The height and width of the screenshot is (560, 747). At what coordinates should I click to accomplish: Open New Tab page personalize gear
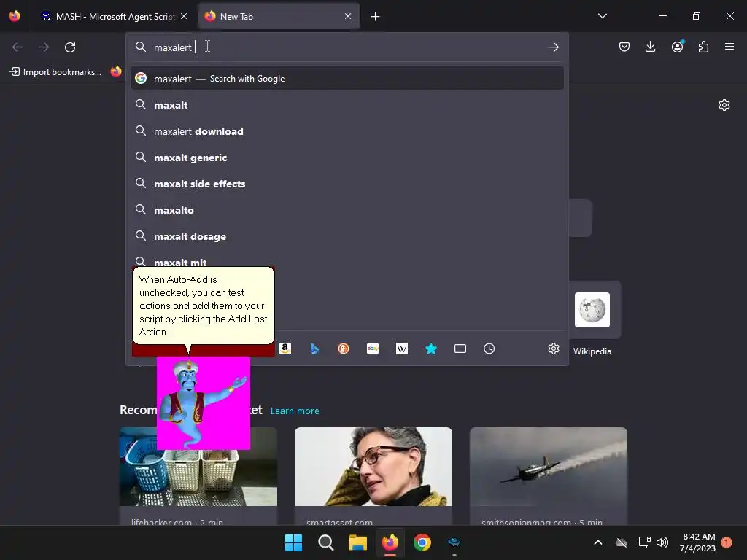pyautogui.click(x=724, y=105)
